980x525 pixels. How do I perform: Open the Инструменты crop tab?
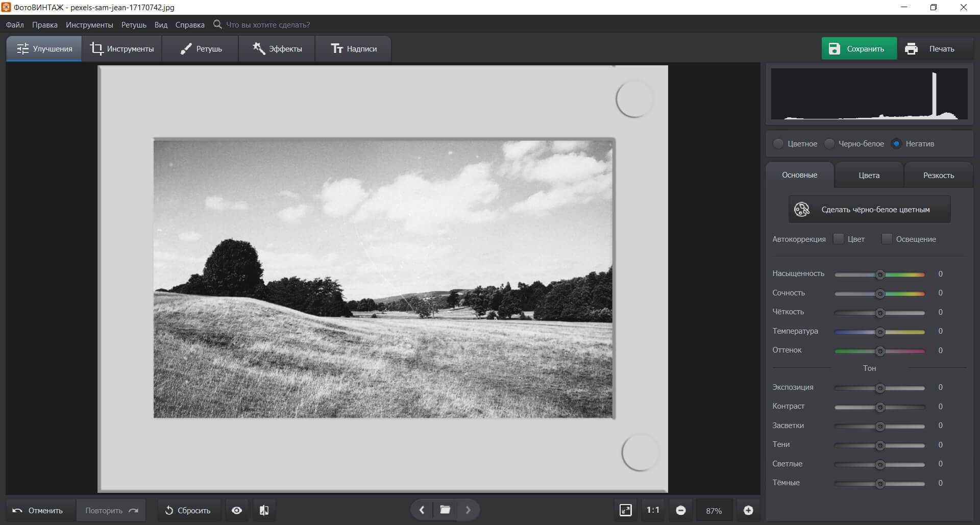point(122,49)
